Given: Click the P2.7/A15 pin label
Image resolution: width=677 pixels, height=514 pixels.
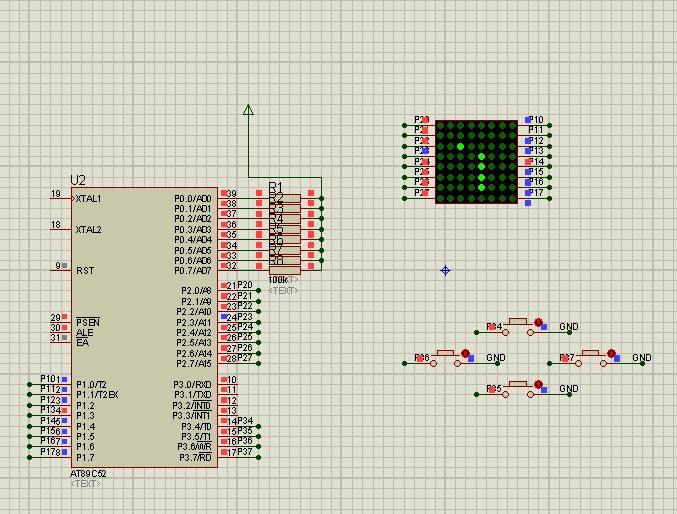Looking at the screenshot, I should click(x=194, y=364).
